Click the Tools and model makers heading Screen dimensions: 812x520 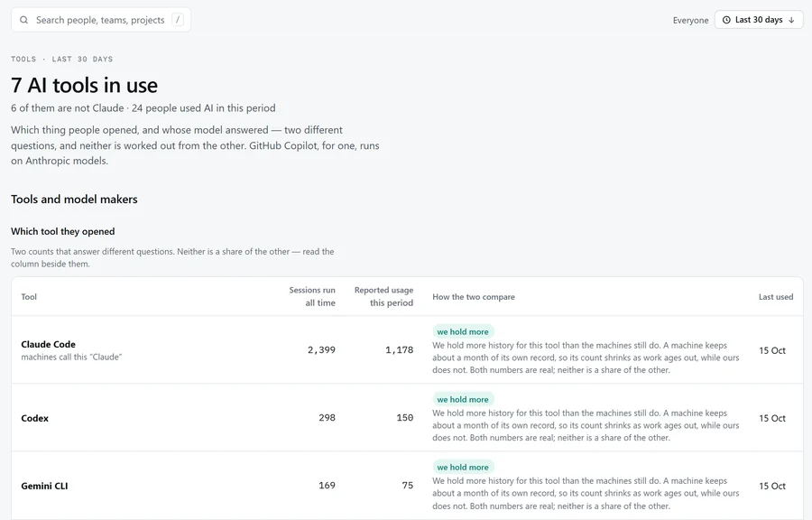pos(74,200)
